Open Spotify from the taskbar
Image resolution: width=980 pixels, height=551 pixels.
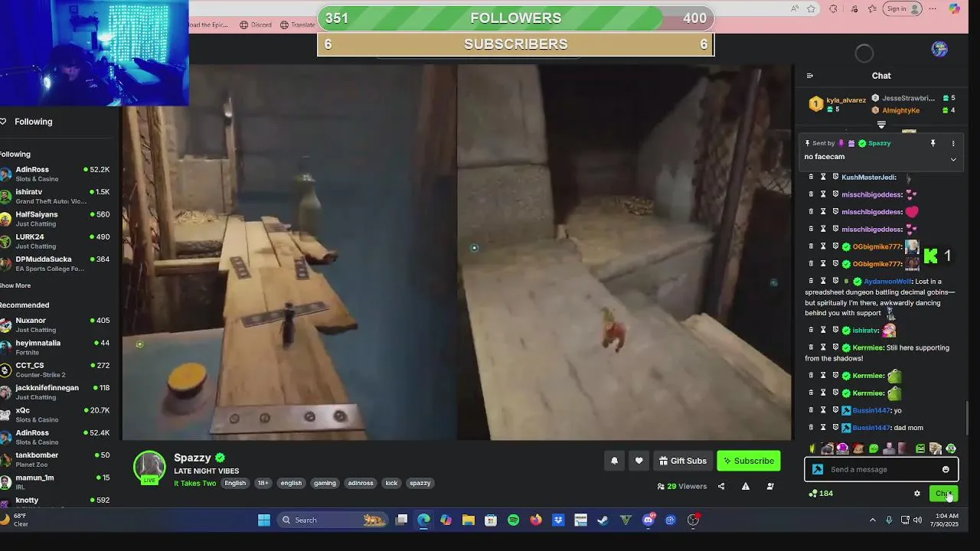pos(513,520)
